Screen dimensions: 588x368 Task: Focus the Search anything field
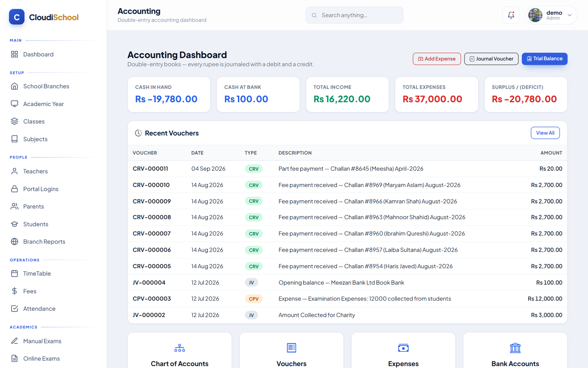click(354, 15)
